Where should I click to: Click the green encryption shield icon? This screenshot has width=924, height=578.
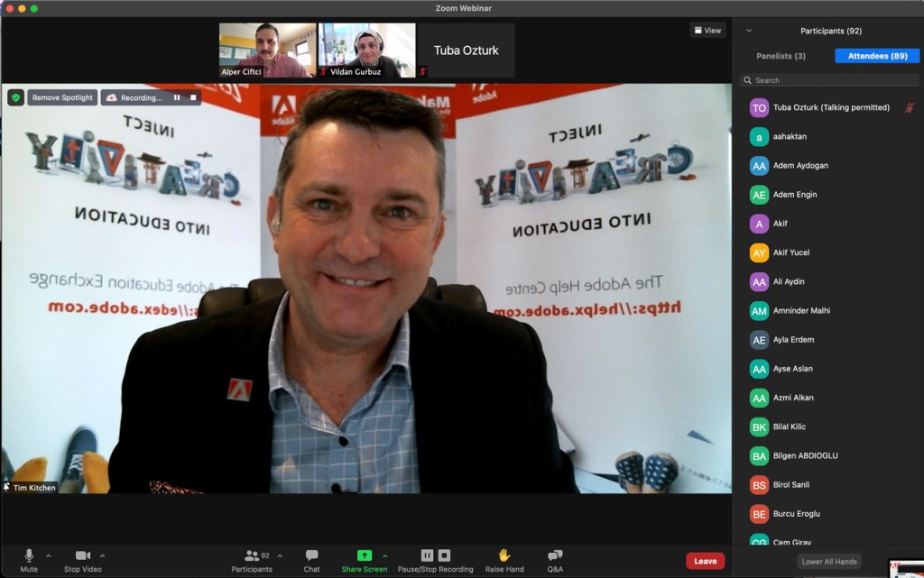point(15,97)
